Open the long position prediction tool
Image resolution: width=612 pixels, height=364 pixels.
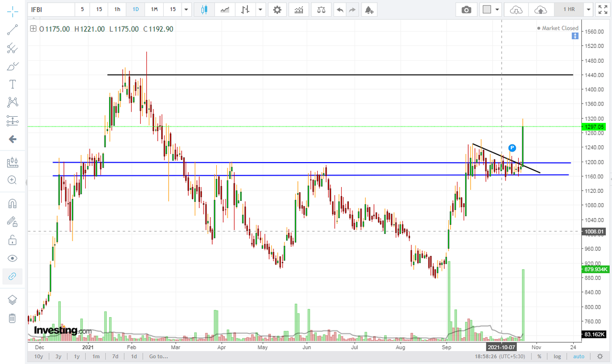[12, 121]
